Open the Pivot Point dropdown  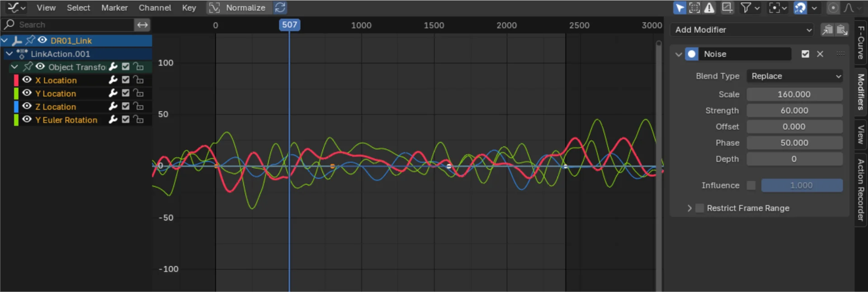778,8
